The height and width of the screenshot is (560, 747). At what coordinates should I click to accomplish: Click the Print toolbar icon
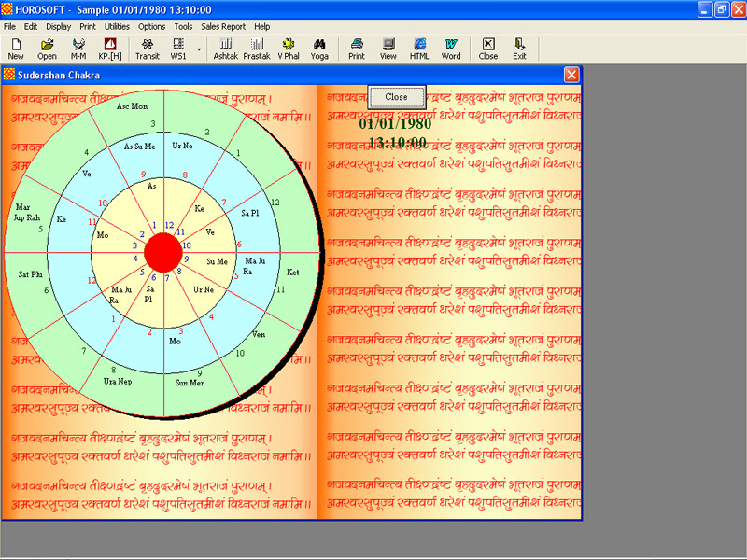click(x=356, y=49)
